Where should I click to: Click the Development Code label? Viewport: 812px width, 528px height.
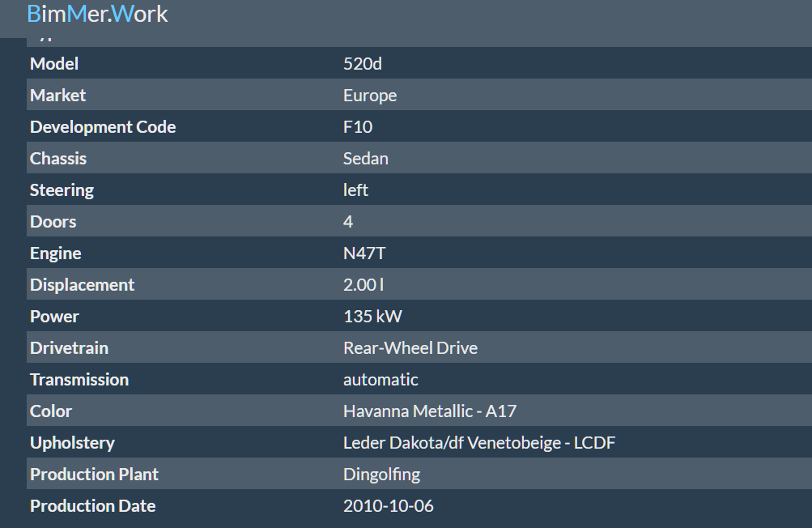click(103, 127)
